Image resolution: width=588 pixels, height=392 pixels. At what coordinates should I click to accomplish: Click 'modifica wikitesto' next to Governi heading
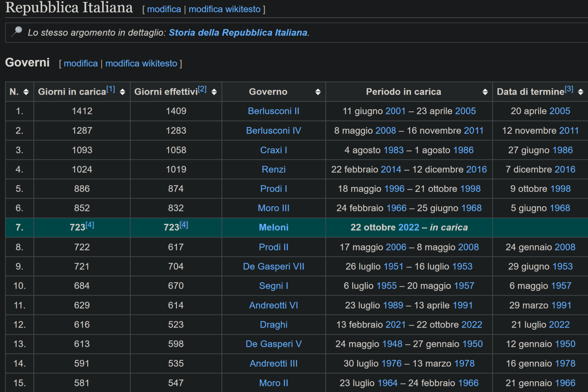(x=141, y=64)
